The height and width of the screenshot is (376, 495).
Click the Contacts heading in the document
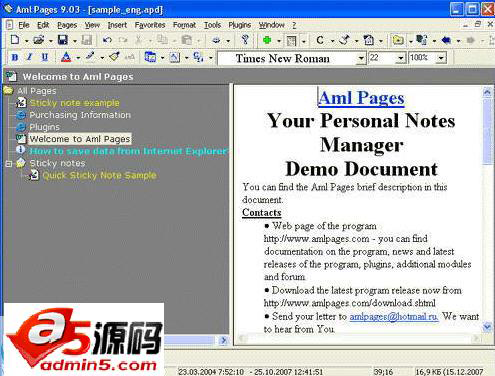(x=262, y=213)
